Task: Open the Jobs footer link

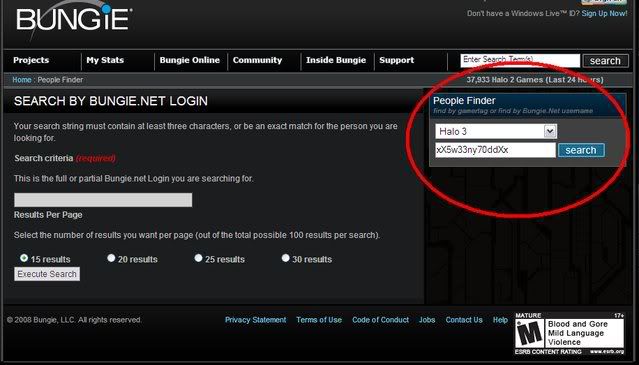Action: pos(427,320)
